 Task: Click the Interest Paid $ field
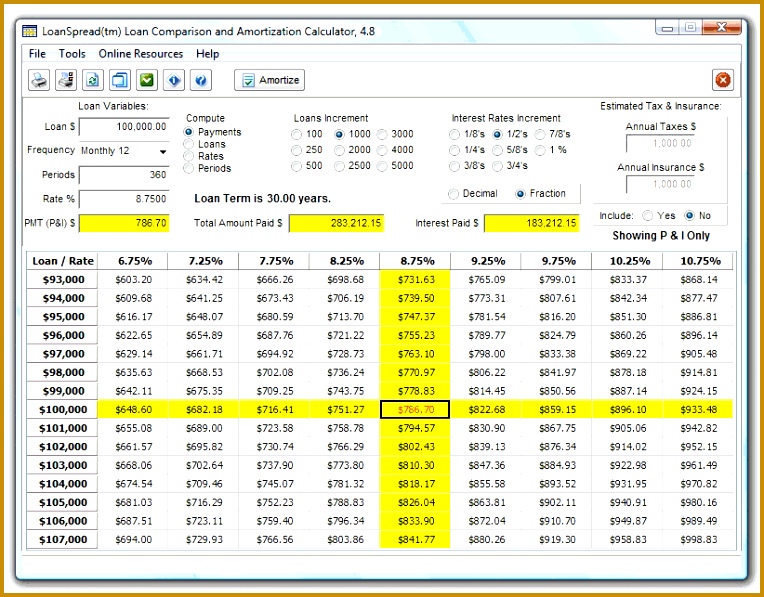[532, 224]
